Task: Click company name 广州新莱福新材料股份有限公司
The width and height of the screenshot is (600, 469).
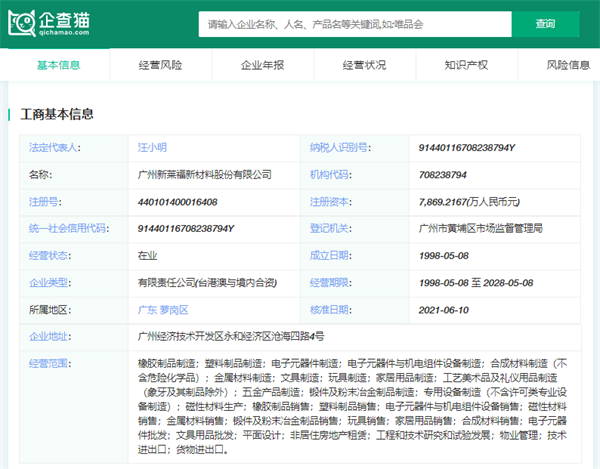Action: coord(204,174)
